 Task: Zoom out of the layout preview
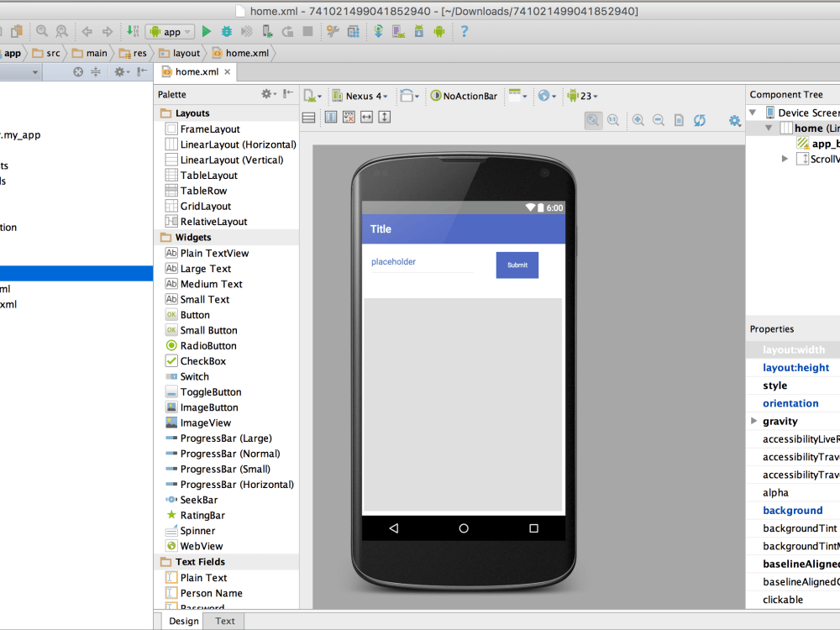point(659,120)
